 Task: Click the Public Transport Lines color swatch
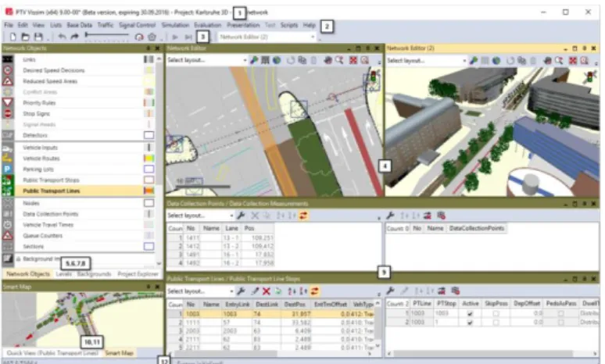pyautogui.click(x=149, y=191)
